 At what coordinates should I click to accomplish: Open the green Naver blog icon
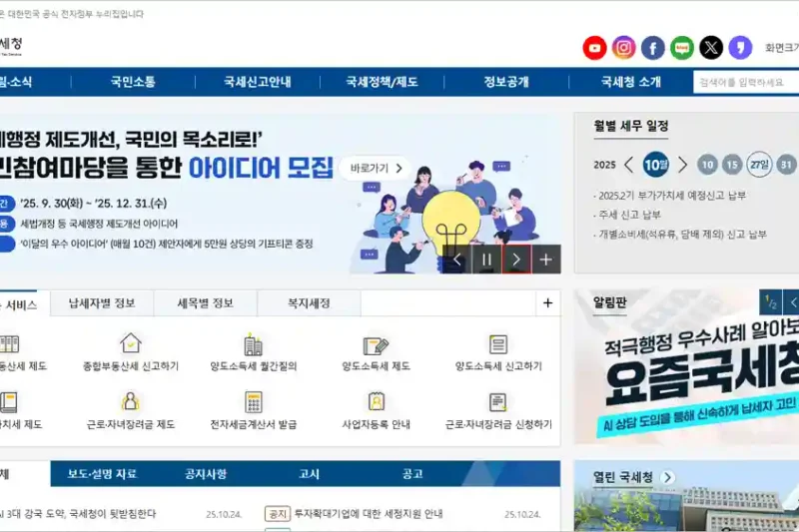coord(682,48)
